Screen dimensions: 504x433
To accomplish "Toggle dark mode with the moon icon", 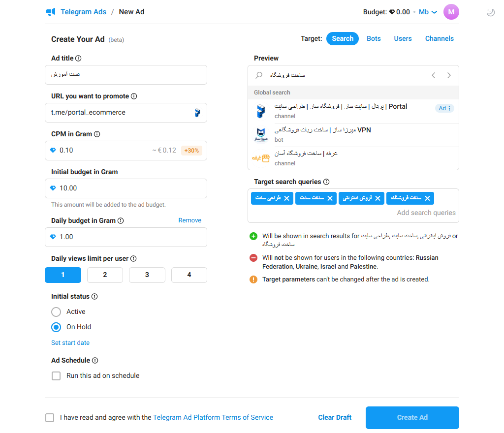I will click(x=491, y=12).
